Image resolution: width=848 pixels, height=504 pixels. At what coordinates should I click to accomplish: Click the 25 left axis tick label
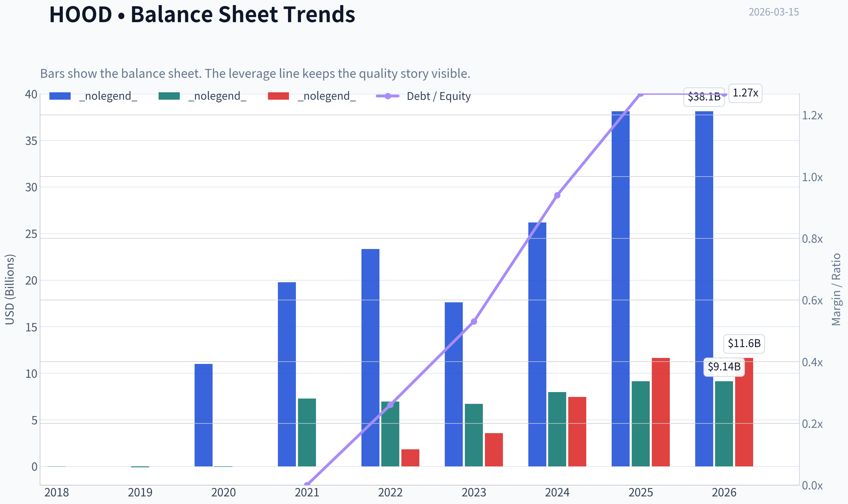(31, 234)
